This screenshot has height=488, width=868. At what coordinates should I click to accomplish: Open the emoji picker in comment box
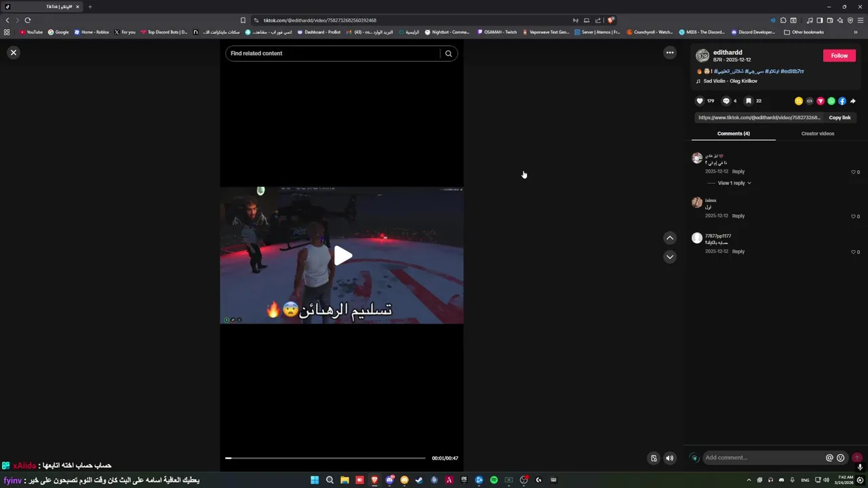click(841, 458)
